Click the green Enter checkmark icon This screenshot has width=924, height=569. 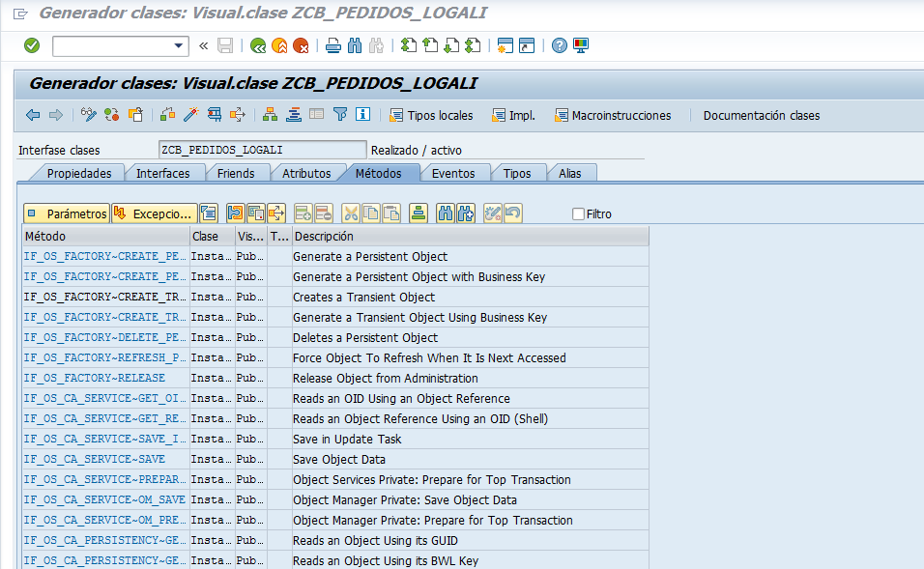click(32, 45)
